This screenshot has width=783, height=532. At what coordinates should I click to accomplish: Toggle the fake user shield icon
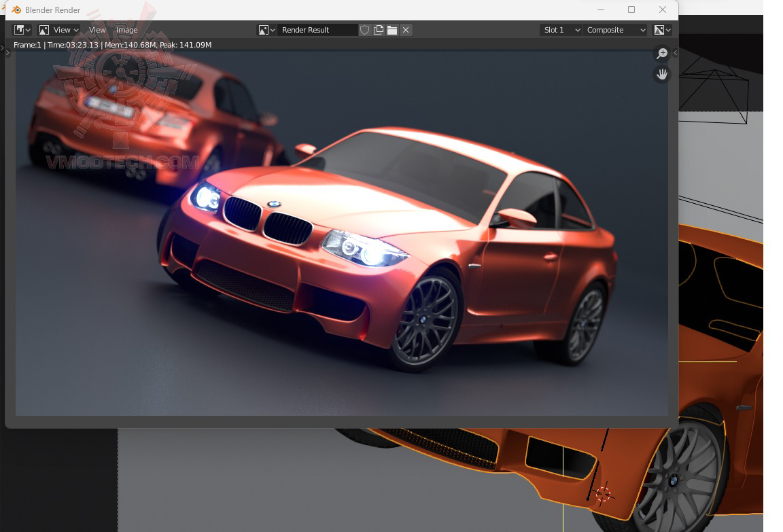pos(364,30)
